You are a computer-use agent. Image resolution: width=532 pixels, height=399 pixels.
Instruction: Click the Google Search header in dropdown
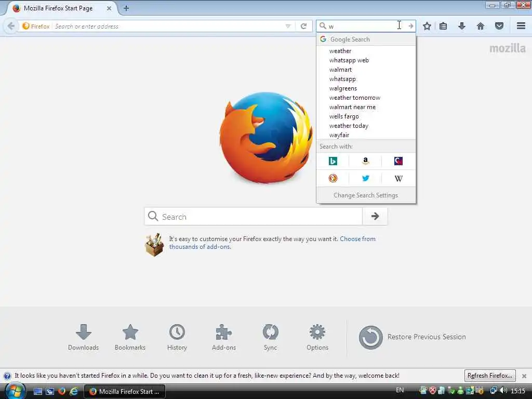[x=366, y=39]
